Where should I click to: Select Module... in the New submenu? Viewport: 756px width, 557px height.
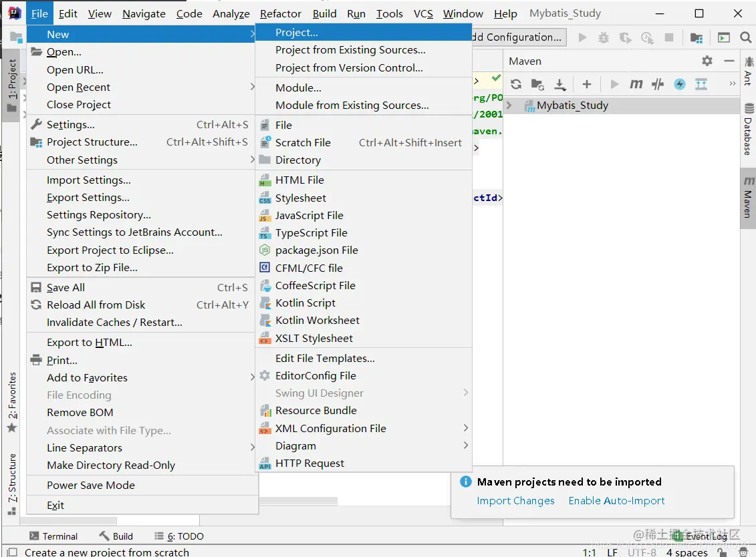tap(364, 87)
